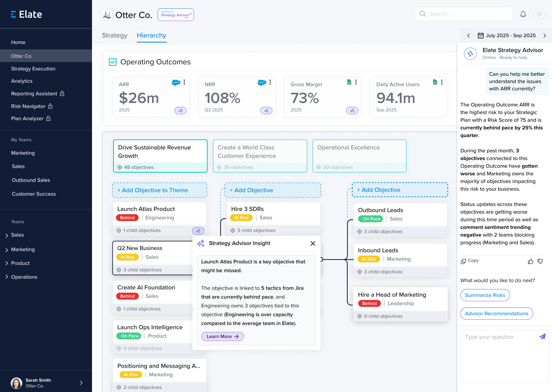Click the Gross Margin card sparkle badge
The image size is (552, 392).
[352, 111]
